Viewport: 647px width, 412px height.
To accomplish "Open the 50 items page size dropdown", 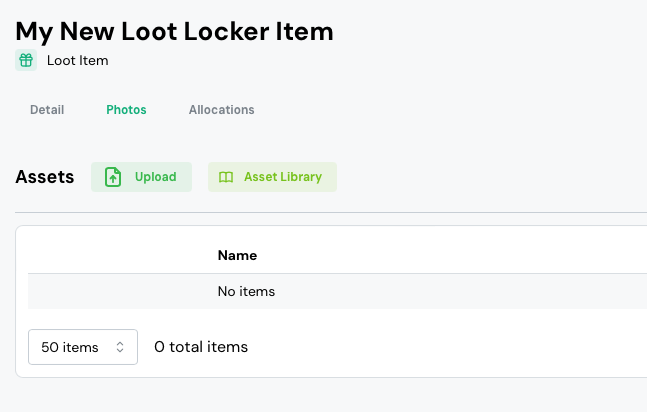I will tap(82, 347).
